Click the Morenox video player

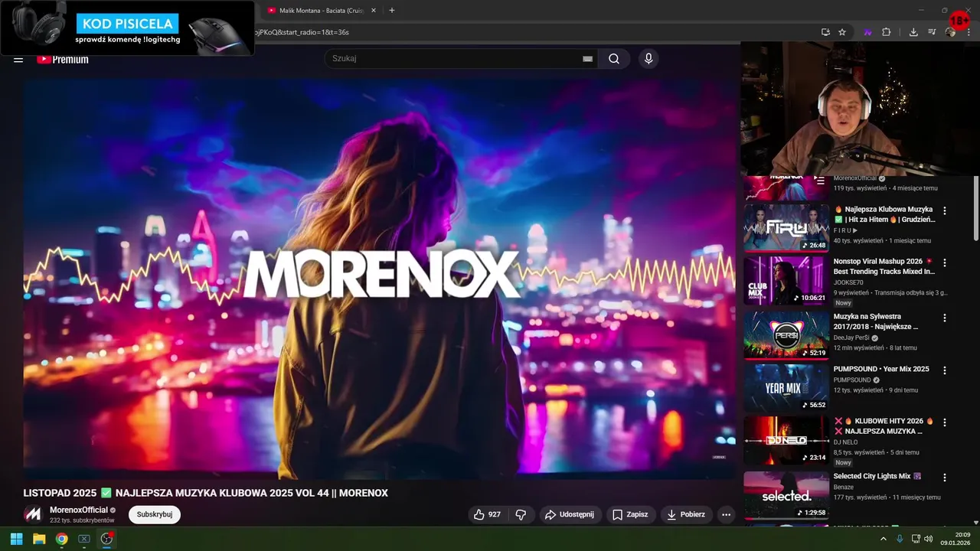(x=379, y=279)
